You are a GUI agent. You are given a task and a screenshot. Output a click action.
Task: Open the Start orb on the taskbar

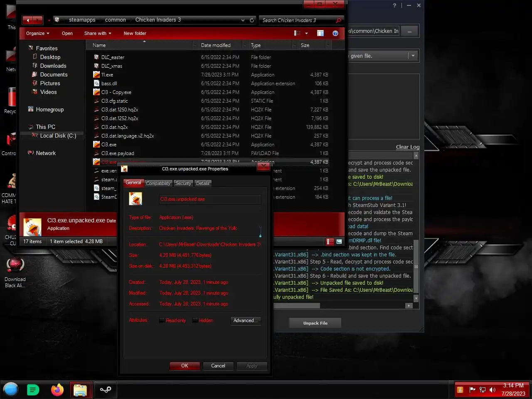[x=11, y=389]
